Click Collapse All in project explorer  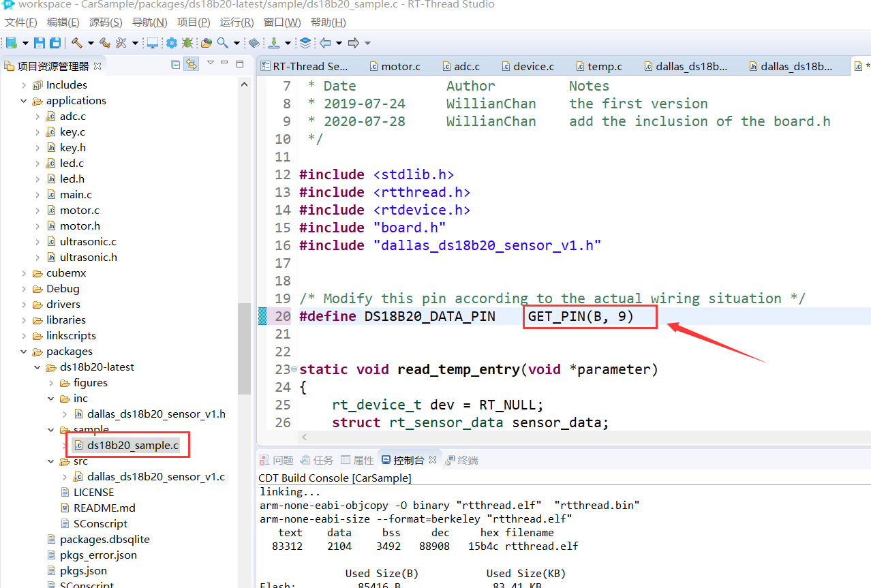(x=175, y=64)
